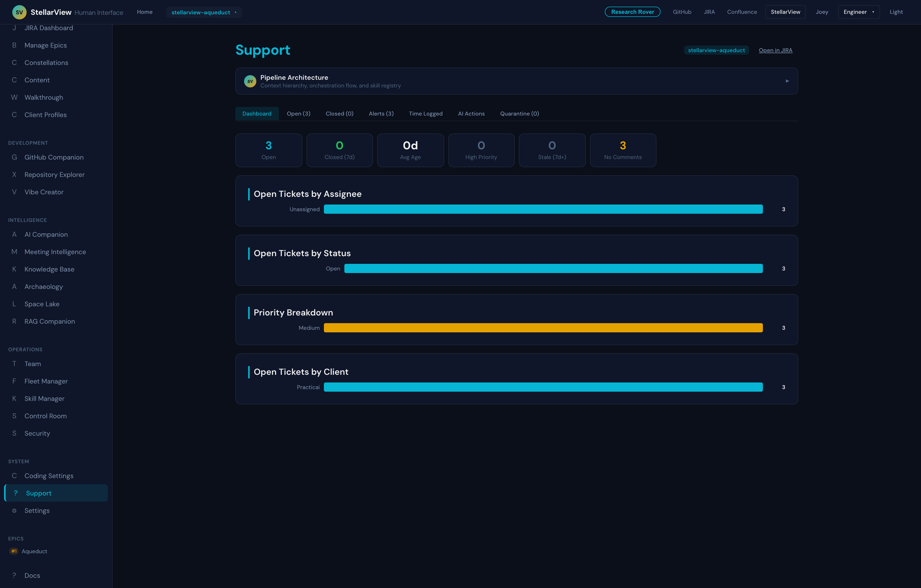Viewport: 921px width, 588px height.
Task: Open the Quarantine (0) tab
Action: tap(519, 114)
